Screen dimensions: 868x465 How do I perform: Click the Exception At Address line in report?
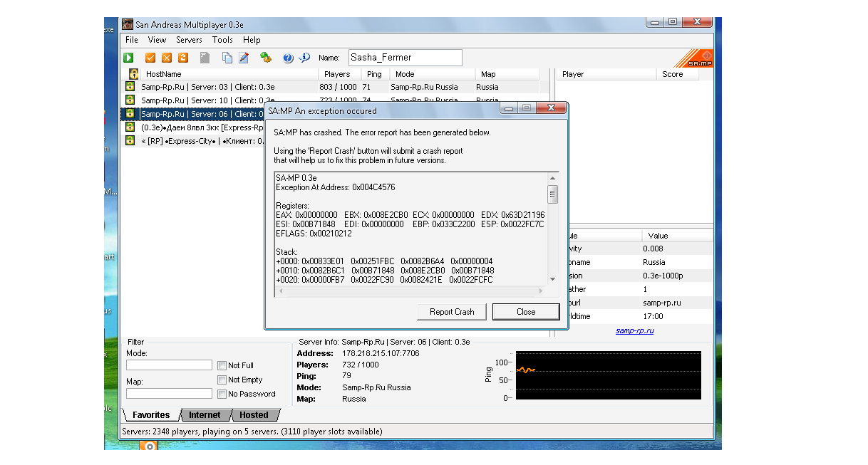(x=335, y=187)
